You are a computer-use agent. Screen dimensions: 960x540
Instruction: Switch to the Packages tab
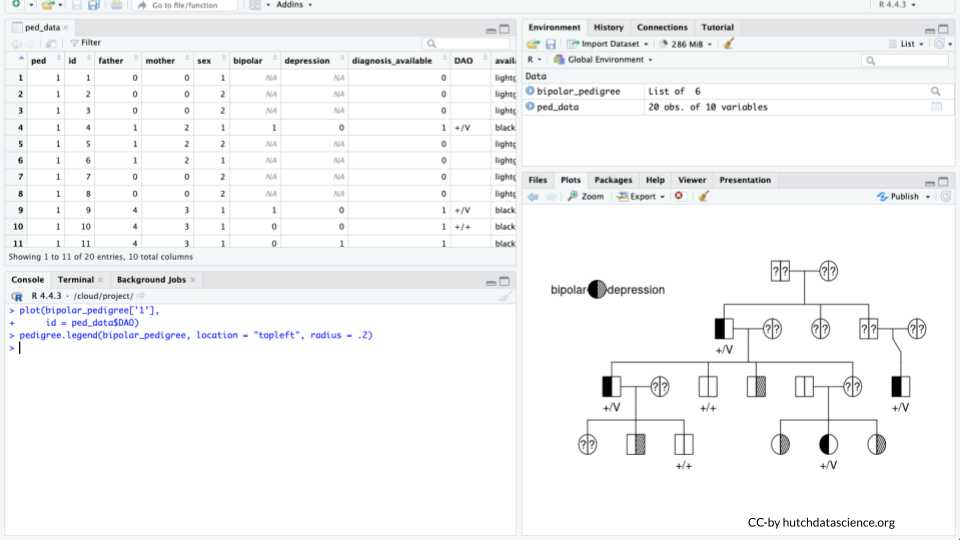[613, 180]
